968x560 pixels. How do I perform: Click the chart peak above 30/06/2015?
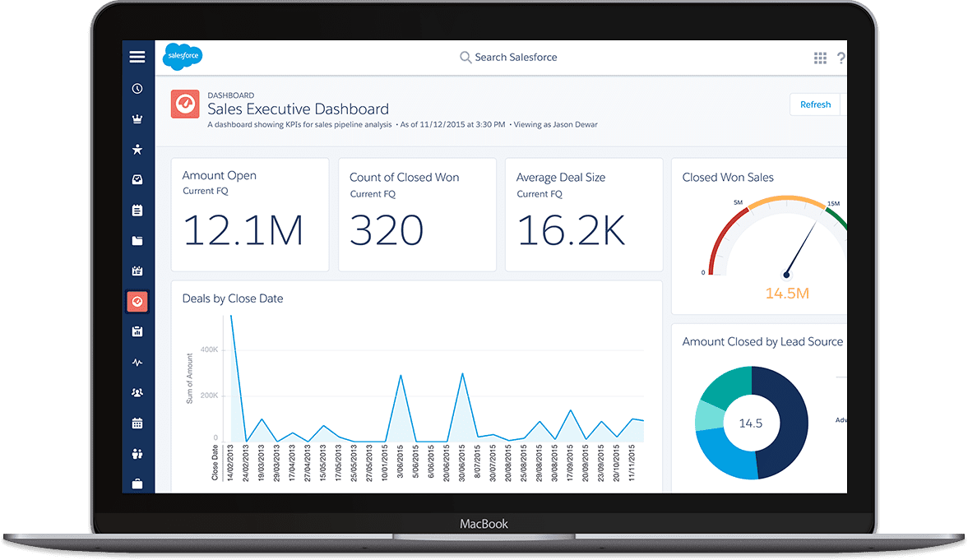point(462,373)
